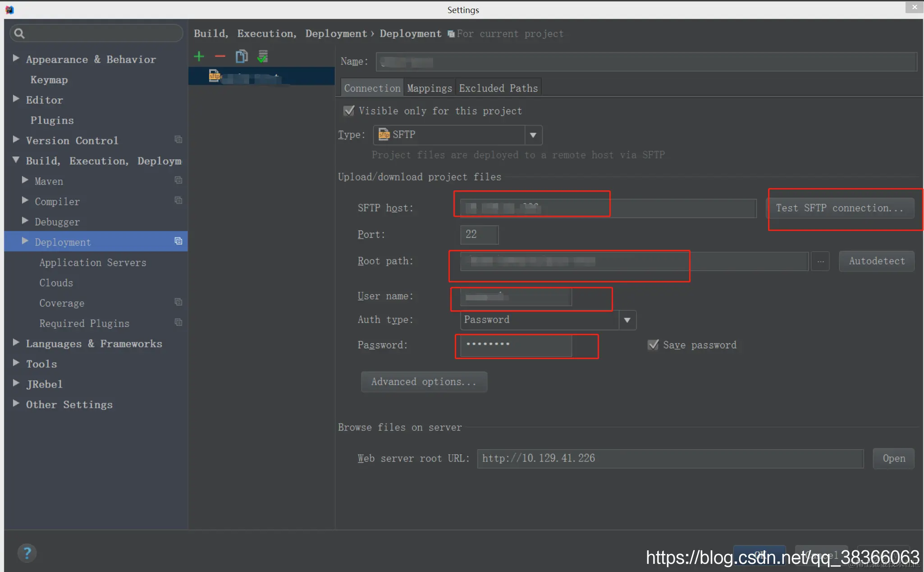Image resolution: width=924 pixels, height=572 pixels.
Task: Click project-level icon beside Version Control
Action: (x=178, y=140)
